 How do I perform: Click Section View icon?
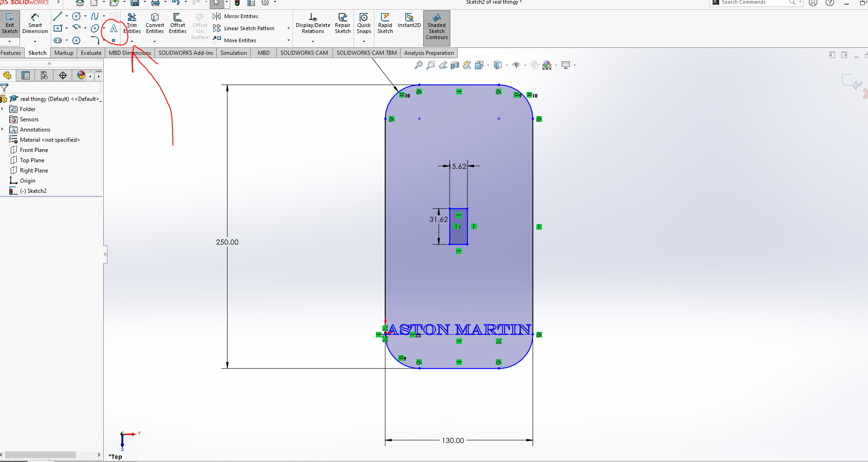(x=455, y=65)
